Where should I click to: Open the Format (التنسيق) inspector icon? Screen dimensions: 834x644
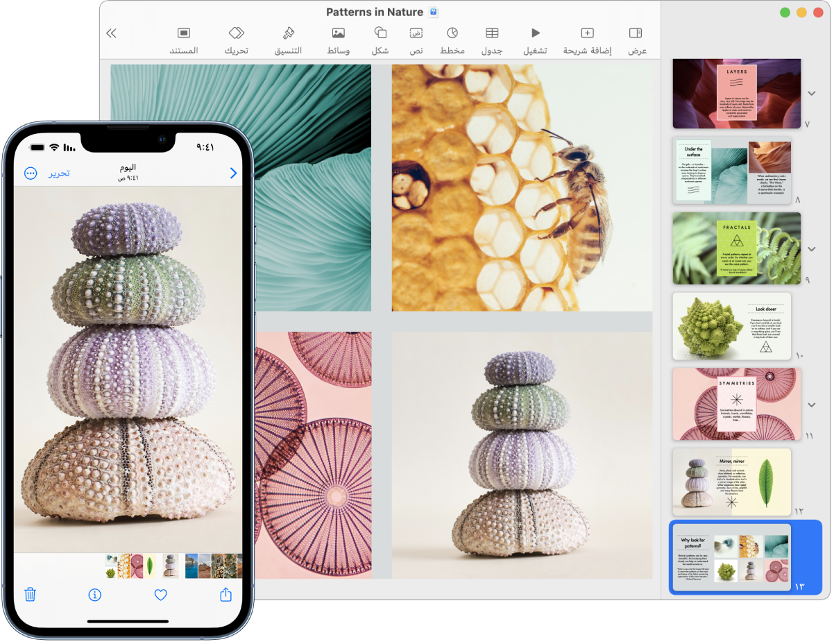coord(288,33)
